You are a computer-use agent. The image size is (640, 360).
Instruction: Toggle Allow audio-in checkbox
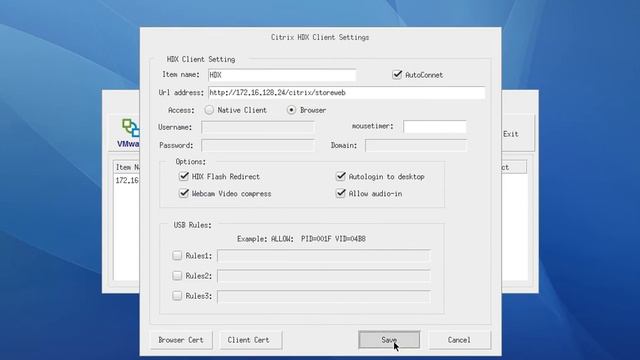pyautogui.click(x=341, y=193)
